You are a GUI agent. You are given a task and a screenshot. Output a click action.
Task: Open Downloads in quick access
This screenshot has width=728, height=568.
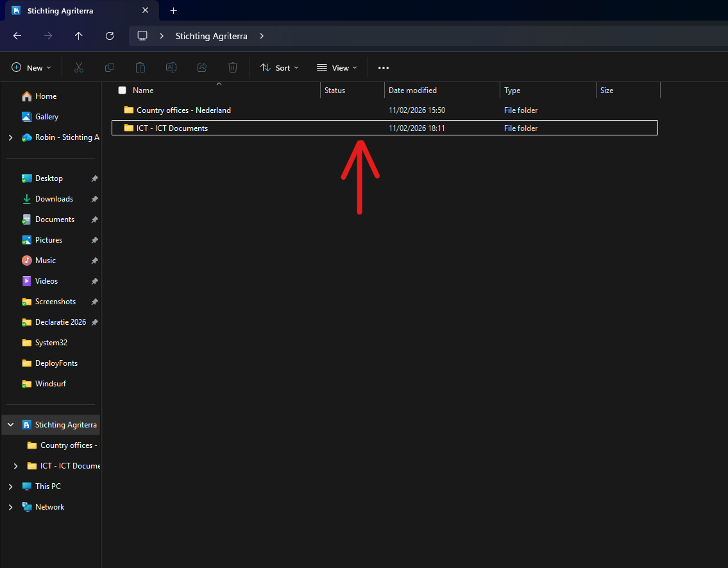click(x=54, y=199)
